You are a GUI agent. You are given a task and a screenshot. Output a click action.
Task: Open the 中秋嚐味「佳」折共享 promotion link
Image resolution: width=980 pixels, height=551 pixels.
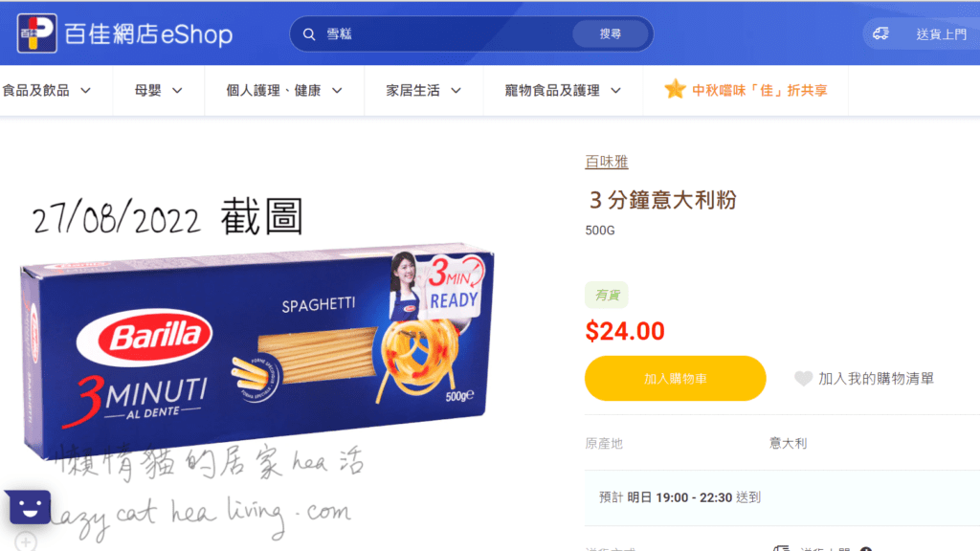[759, 91]
